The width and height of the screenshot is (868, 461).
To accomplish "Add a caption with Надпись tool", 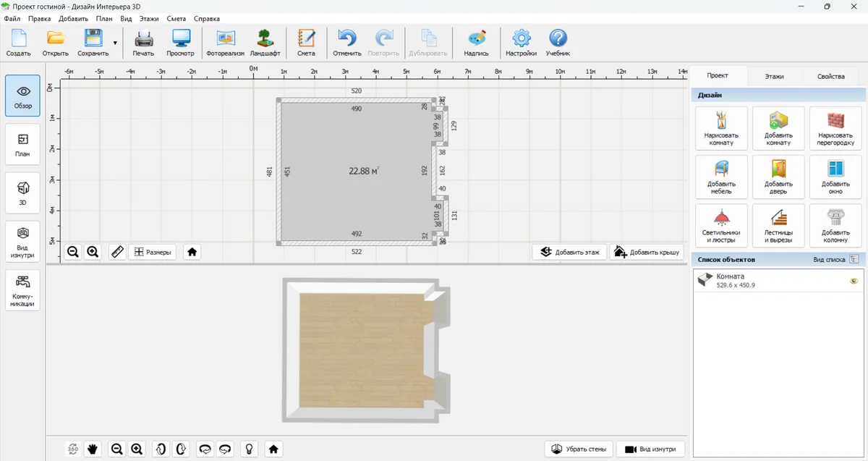I will (x=476, y=43).
